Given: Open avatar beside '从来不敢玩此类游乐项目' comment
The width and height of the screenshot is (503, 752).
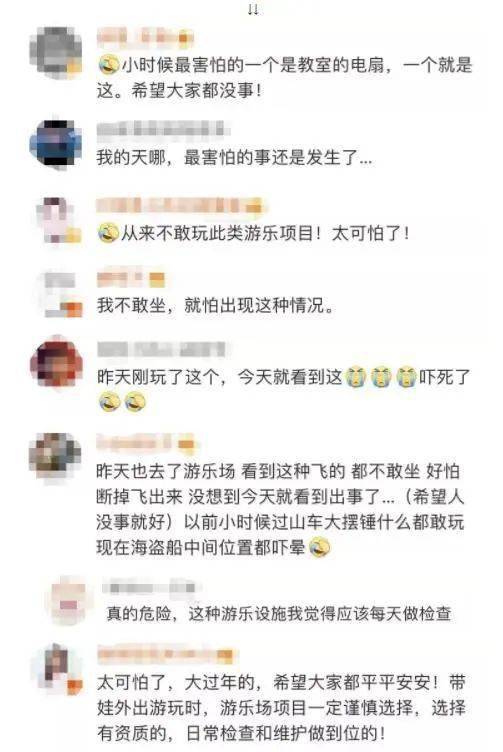Looking at the screenshot, I should pyautogui.click(x=59, y=221).
